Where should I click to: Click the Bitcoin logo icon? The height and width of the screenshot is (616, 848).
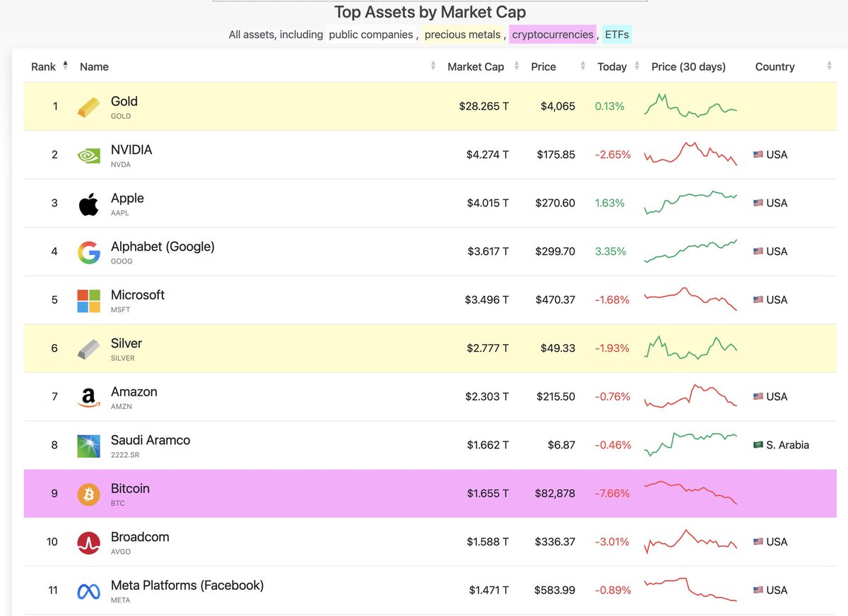[x=89, y=494]
